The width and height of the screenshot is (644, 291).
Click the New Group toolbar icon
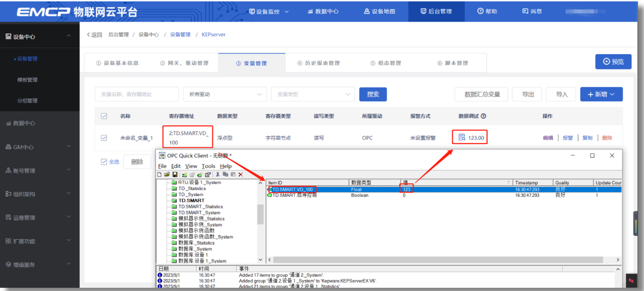[x=192, y=175]
